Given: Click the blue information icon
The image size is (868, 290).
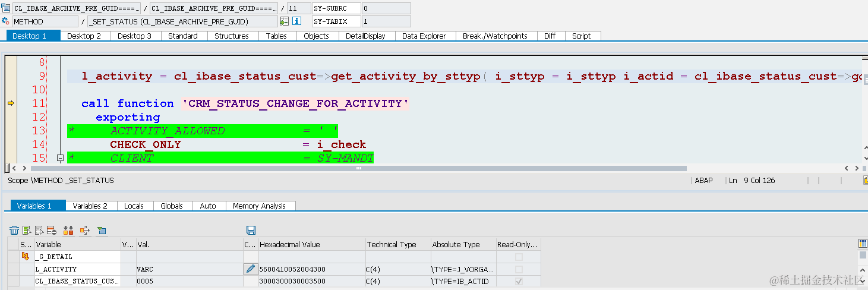Looking at the screenshot, I should click(297, 21).
